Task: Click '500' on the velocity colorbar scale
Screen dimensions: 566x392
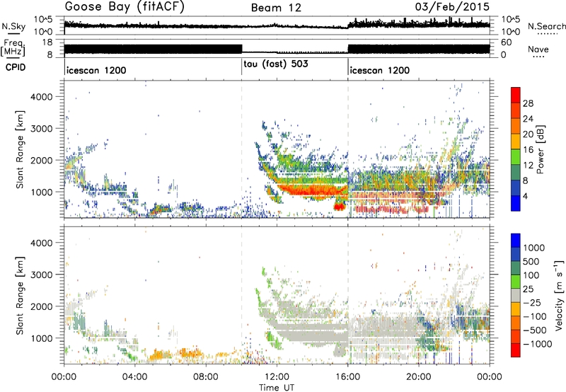Action: click(531, 262)
